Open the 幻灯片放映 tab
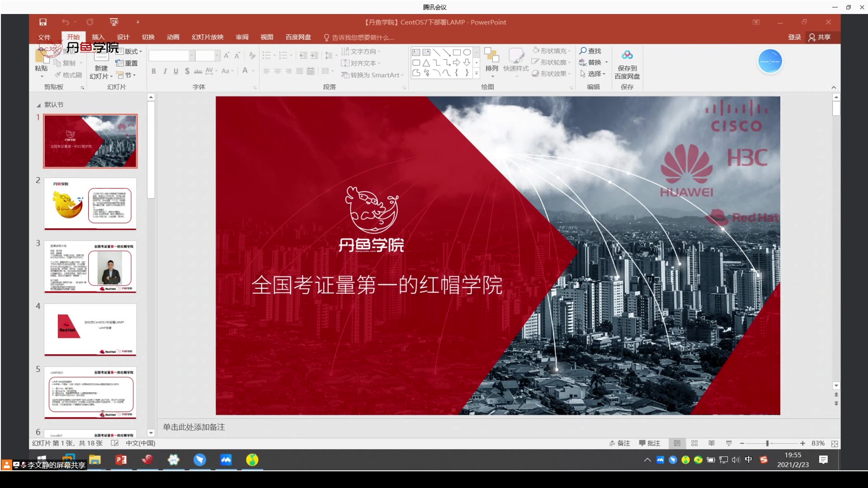The height and width of the screenshot is (488, 868). 207,37
